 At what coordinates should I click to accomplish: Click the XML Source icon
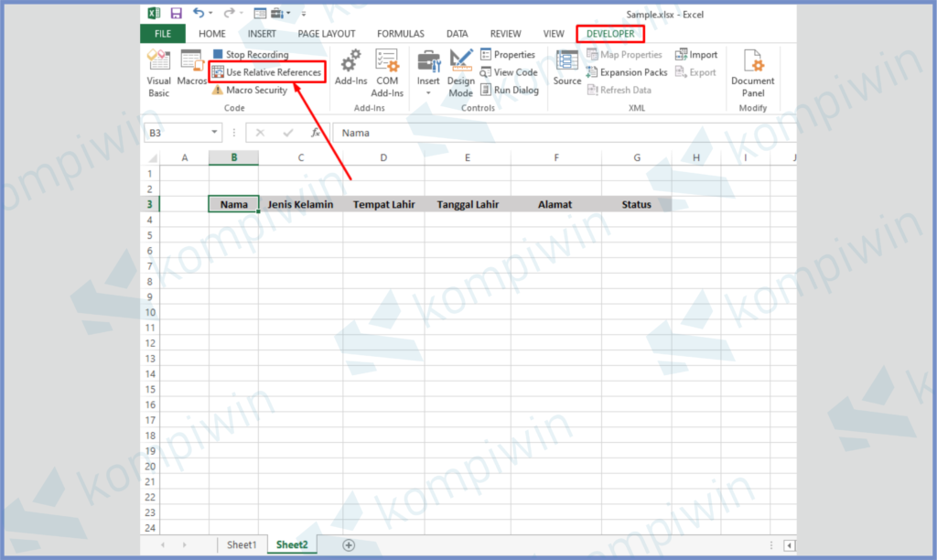click(x=567, y=70)
